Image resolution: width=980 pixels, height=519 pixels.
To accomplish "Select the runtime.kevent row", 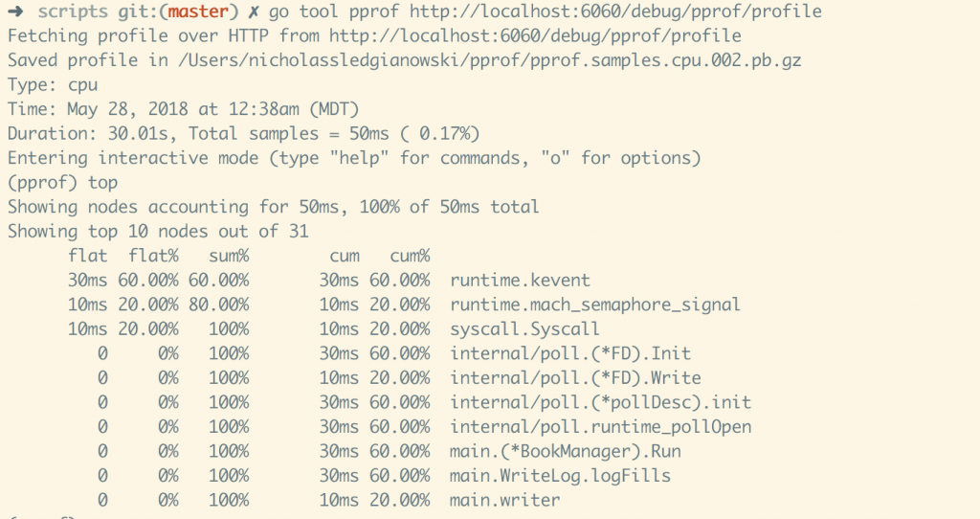I will [520, 281].
